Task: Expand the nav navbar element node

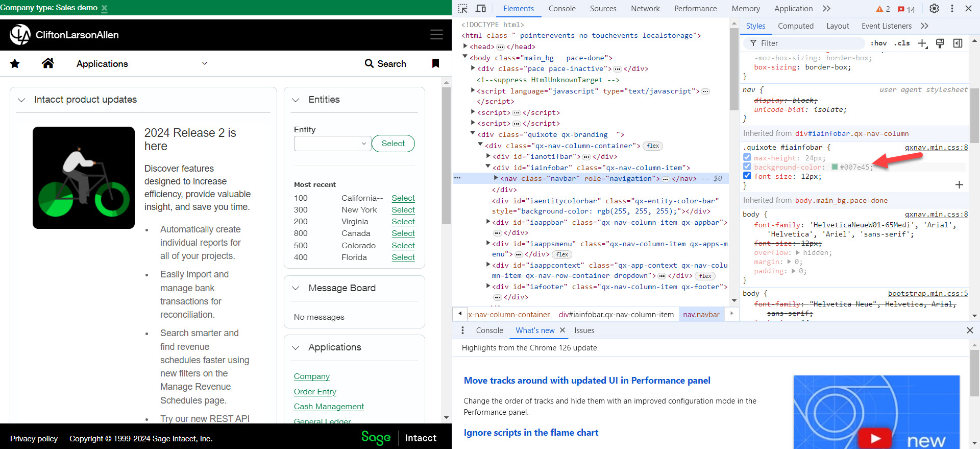Action: [x=496, y=178]
